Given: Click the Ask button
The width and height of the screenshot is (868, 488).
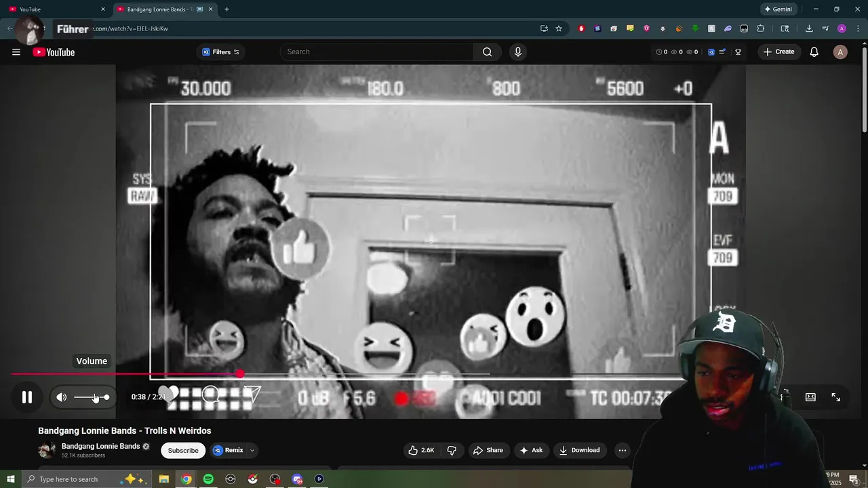Looking at the screenshot, I should coord(531,450).
